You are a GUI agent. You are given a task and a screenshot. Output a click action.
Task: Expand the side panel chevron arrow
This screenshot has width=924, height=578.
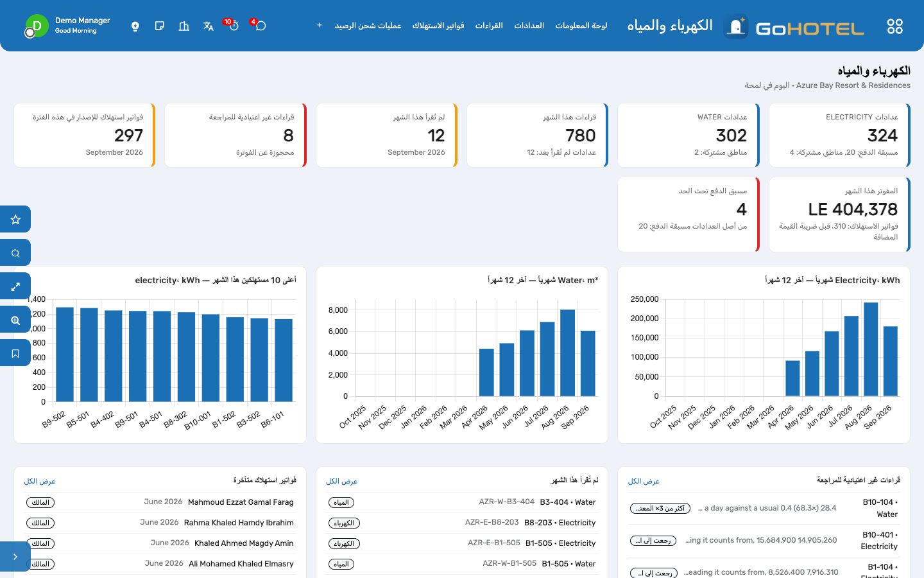pyautogui.click(x=15, y=557)
